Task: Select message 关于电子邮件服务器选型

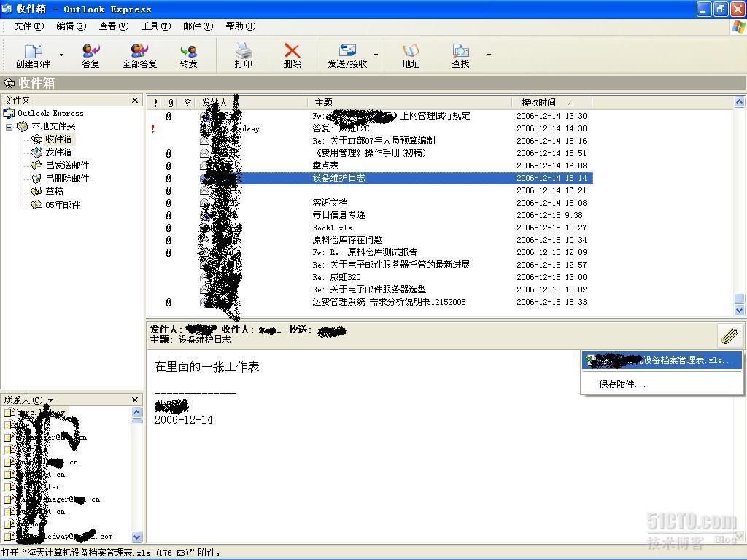Action: tap(370, 289)
